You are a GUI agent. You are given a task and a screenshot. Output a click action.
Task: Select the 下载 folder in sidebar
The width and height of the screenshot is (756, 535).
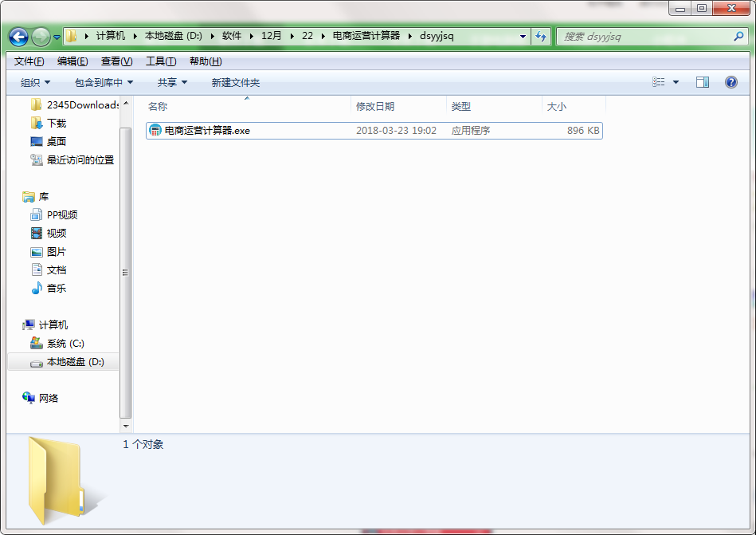click(57, 124)
